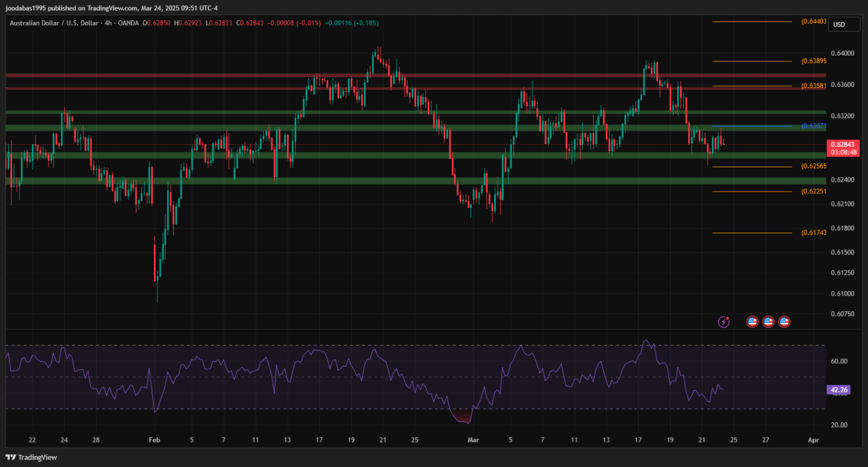Viewport: 868px width, 467px height.
Task: Open the leftmost US flag economic event
Action: (x=752, y=322)
